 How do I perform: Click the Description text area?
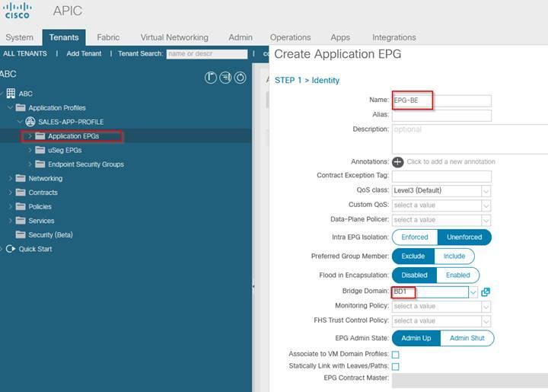[x=470, y=139]
